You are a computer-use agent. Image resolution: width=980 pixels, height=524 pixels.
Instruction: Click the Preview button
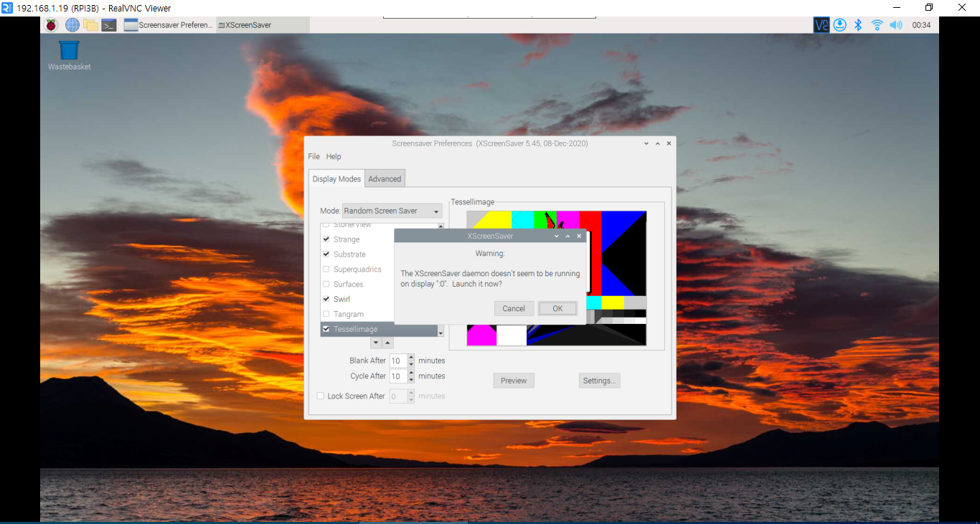pos(514,381)
